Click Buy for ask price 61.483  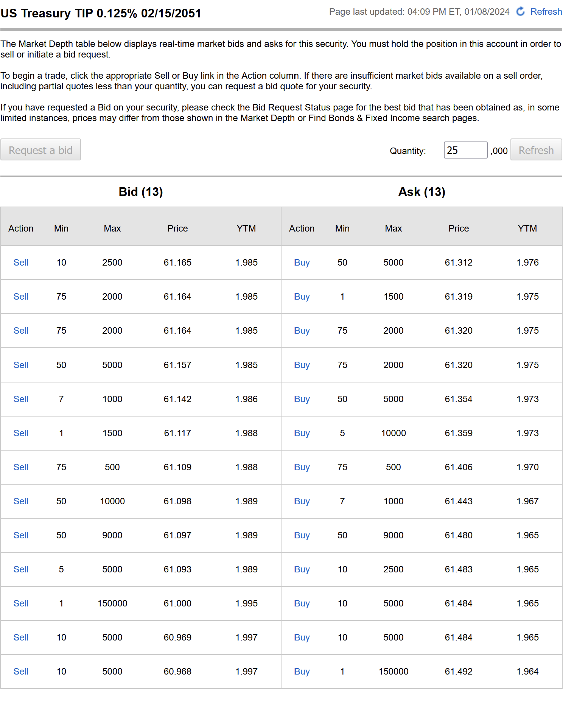coord(302,569)
